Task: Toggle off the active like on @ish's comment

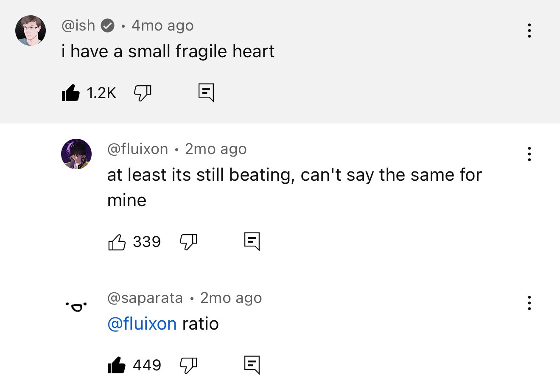Action: click(72, 92)
